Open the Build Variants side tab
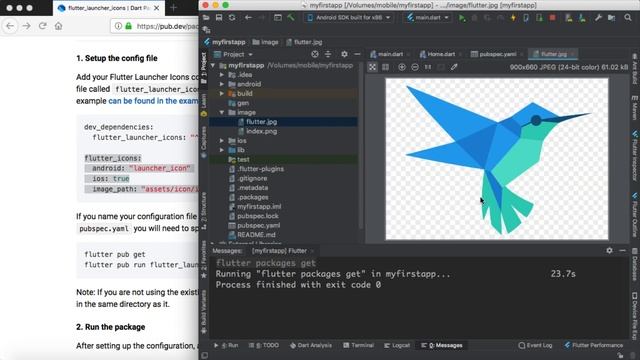The image size is (640, 360). coord(204,312)
